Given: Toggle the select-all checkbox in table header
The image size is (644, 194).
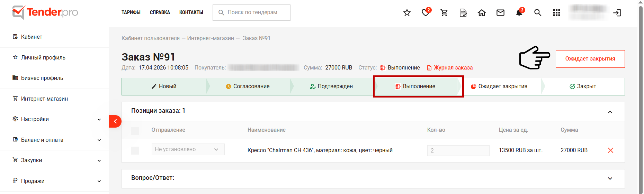Looking at the screenshot, I should tap(135, 131).
